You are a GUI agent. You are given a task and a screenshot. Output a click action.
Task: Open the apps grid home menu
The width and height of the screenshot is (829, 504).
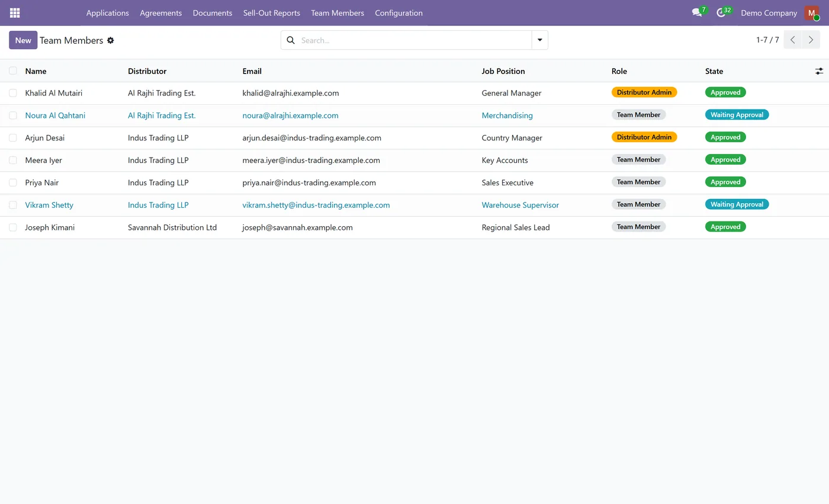click(15, 12)
